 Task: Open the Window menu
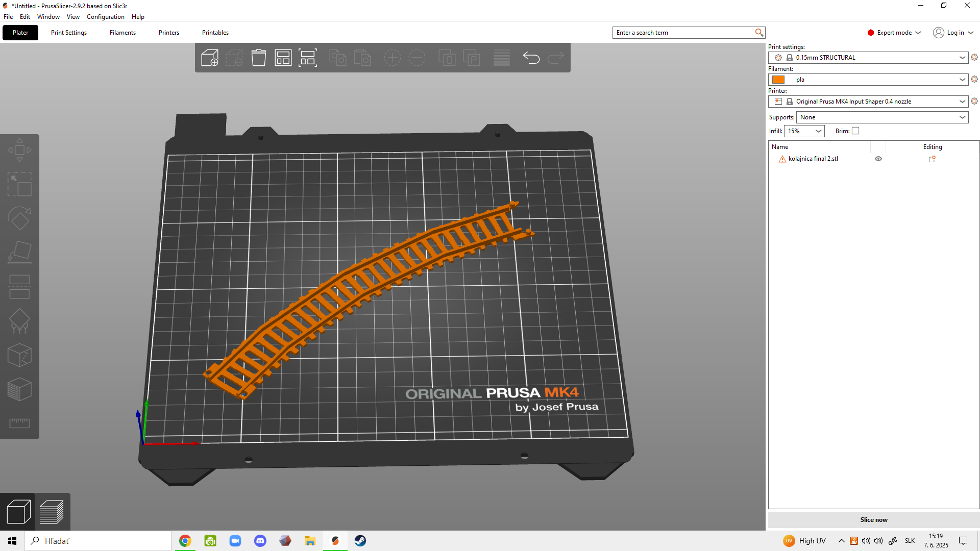(x=48, y=17)
